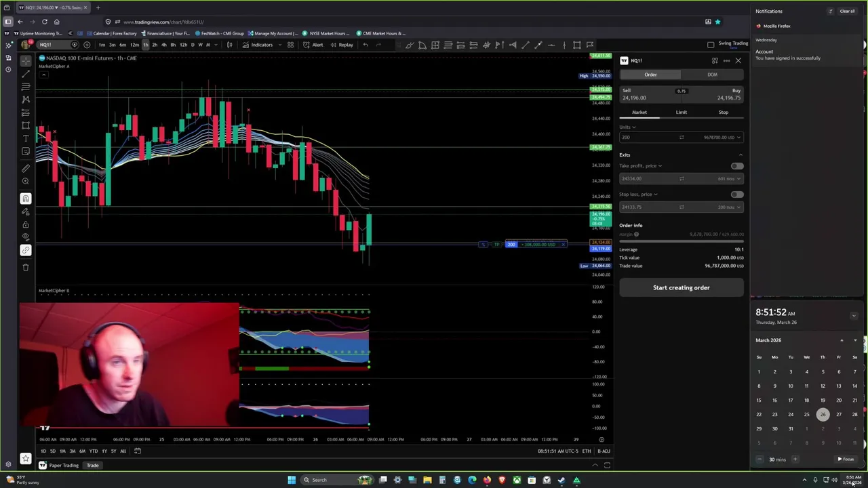Select crosshair cursor tool
868x488 pixels.
[x=26, y=61]
